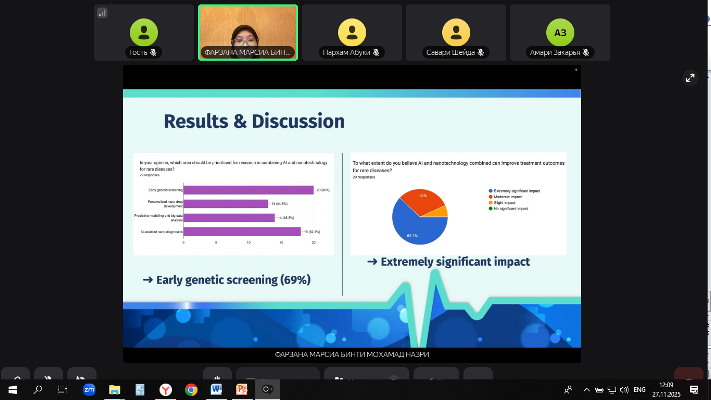Show hidden system tray icons
Screen dimensions: 711x400
click(586, 389)
